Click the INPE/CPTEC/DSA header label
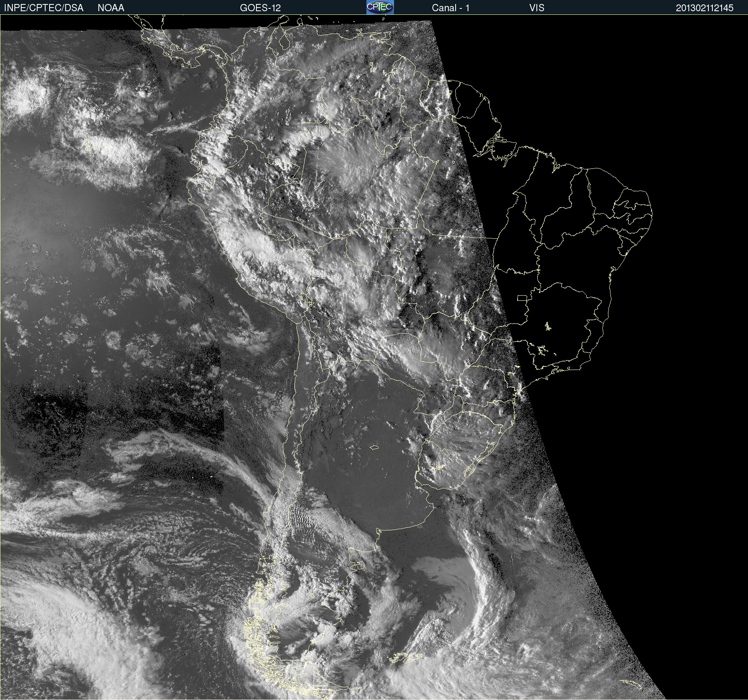Image resolution: width=748 pixels, height=700 pixels. click(44, 8)
